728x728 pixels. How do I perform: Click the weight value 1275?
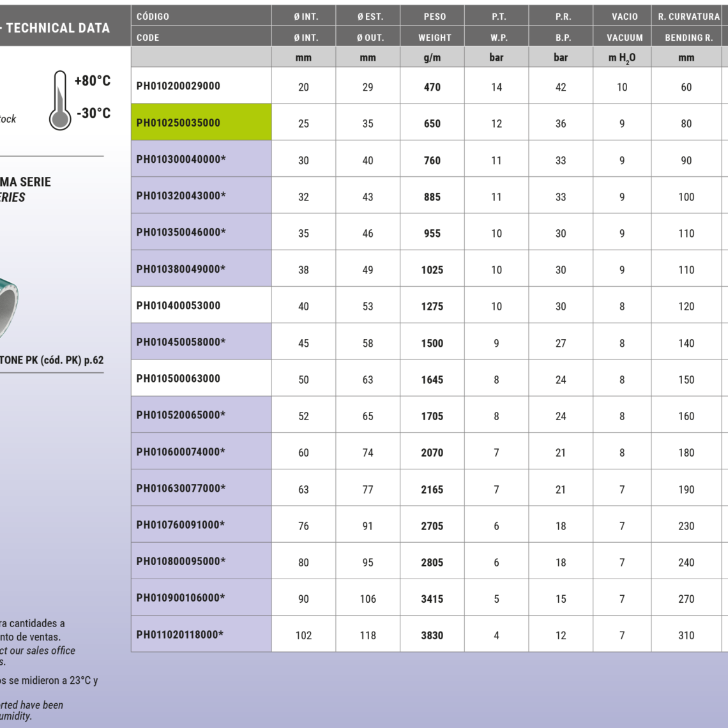pyautogui.click(x=432, y=307)
